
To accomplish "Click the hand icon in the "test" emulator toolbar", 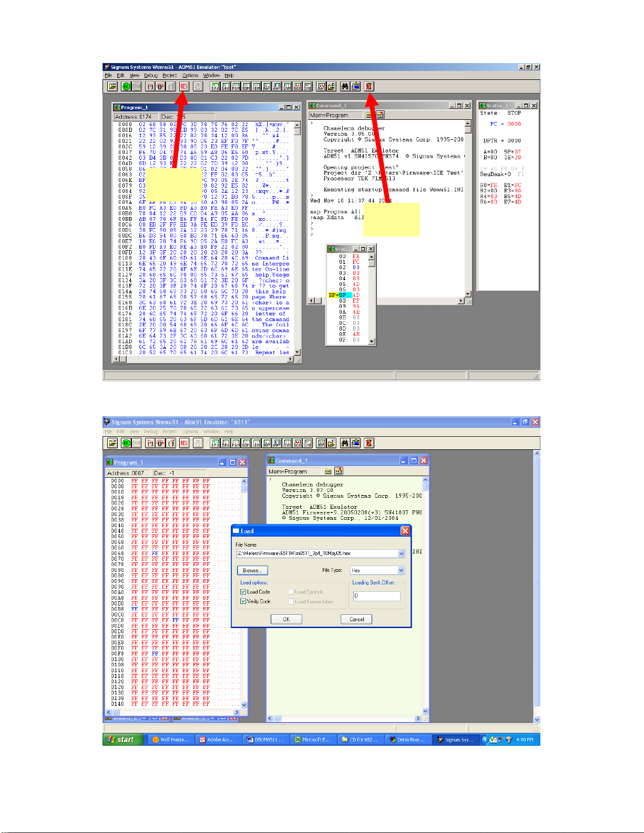I will (x=198, y=86).
